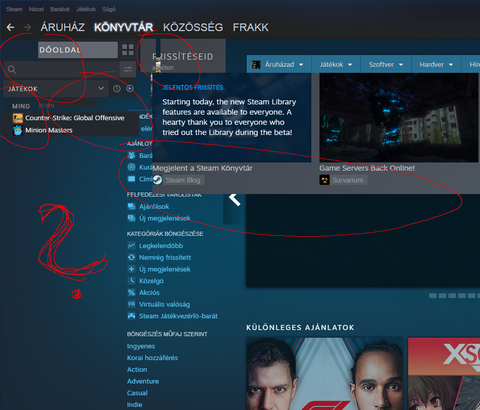Viewport: 480px width, 410px height.
Task: Expand the JÁTÉKOK collection dropdown
Action: (101, 89)
